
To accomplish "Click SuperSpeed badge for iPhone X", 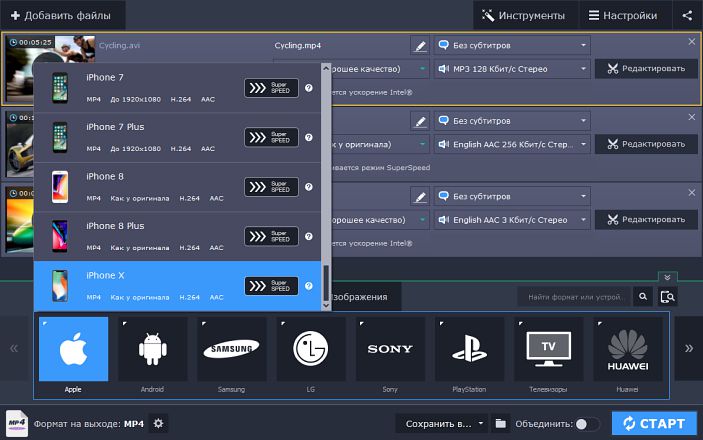I will (271, 286).
